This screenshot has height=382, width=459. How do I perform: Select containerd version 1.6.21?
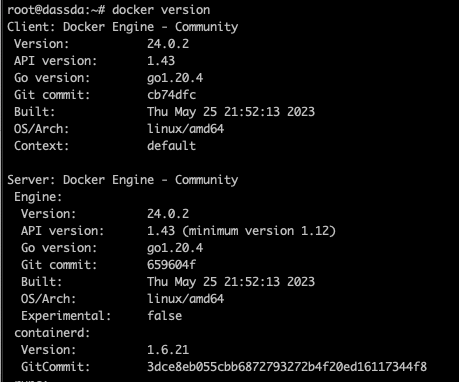(168, 350)
